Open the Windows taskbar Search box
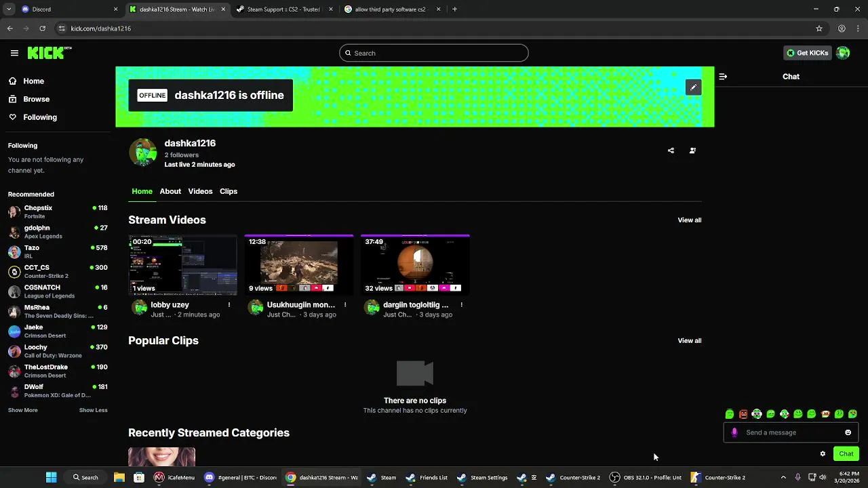868x488 pixels. (85, 477)
